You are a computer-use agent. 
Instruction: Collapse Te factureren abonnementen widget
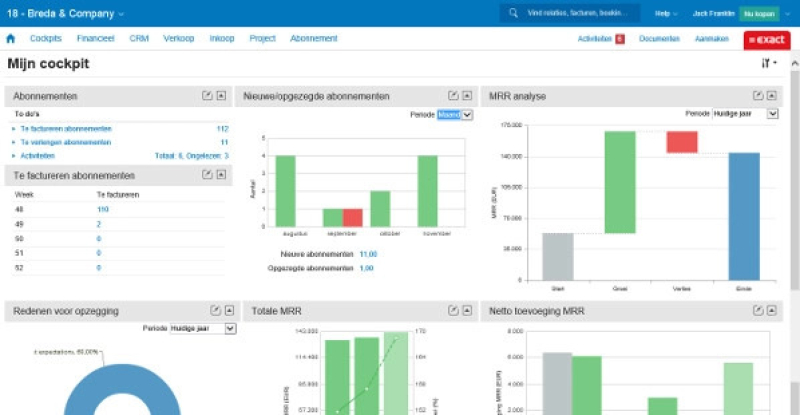[221, 175]
